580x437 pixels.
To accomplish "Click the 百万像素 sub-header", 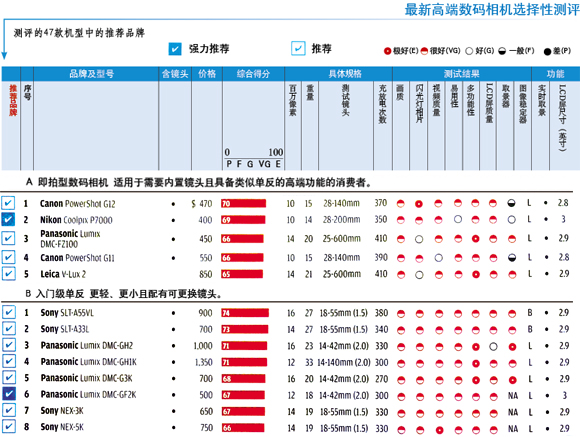I will (x=293, y=100).
